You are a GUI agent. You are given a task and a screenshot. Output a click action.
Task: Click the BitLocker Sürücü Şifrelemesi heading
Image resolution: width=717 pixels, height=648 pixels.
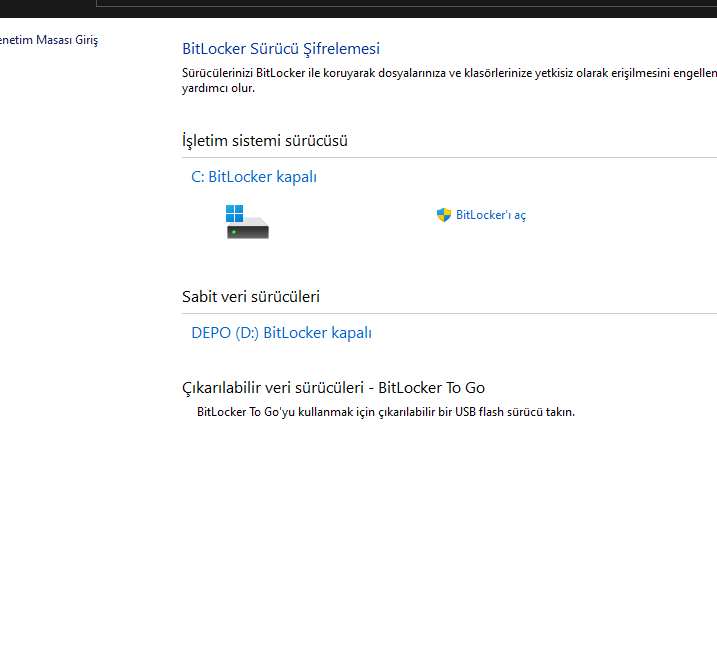coord(281,48)
